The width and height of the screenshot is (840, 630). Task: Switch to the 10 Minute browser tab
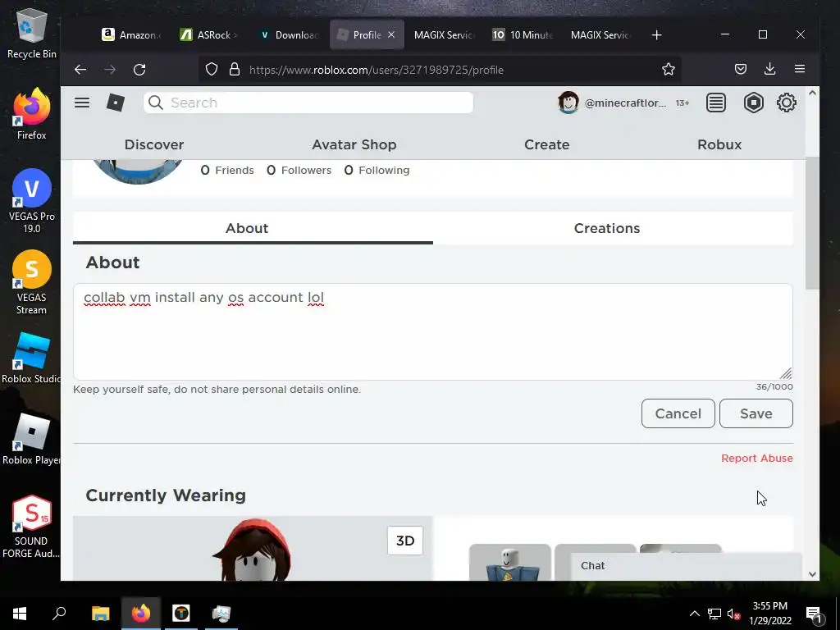pos(522,34)
